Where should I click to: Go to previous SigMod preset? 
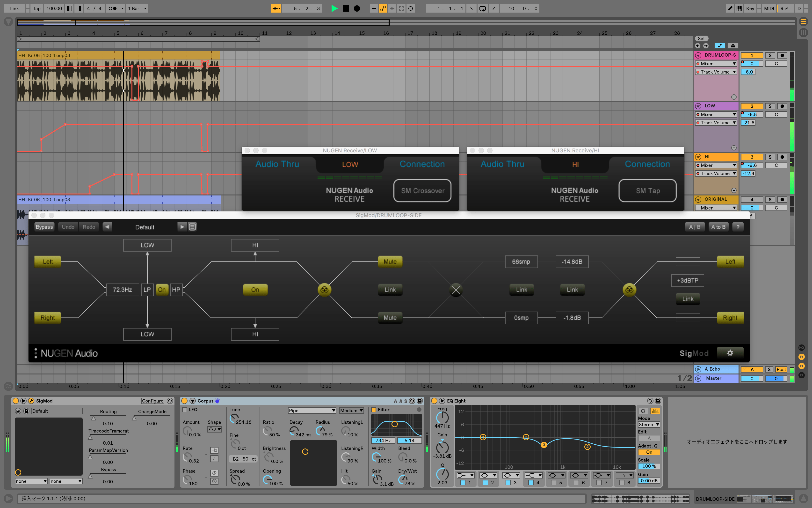click(x=107, y=227)
